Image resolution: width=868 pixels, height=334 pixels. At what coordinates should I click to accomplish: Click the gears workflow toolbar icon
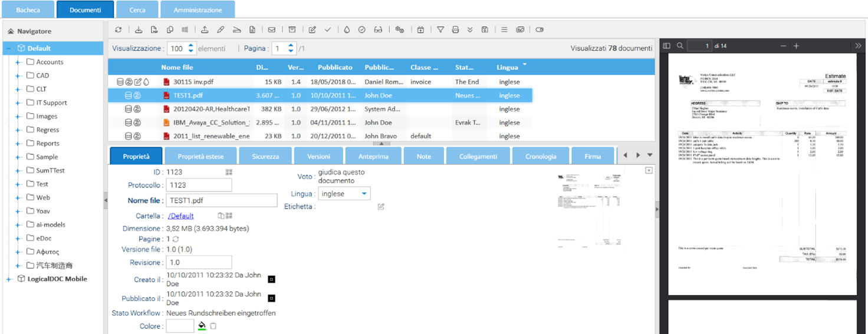pyautogui.click(x=400, y=29)
